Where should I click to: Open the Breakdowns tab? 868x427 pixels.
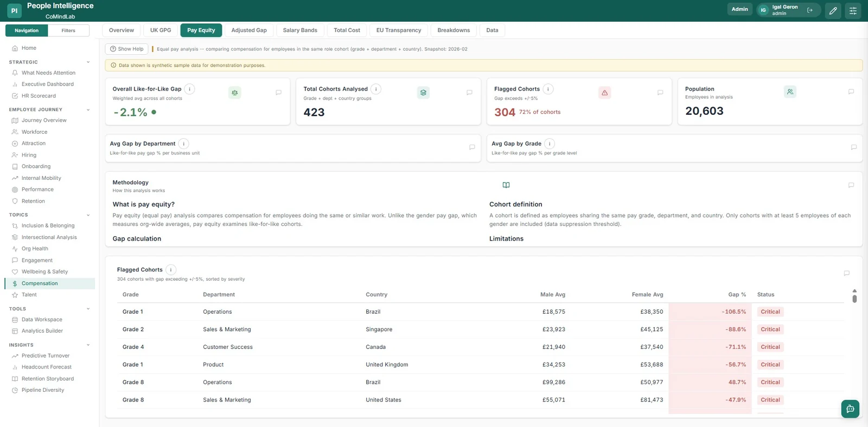tap(454, 30)
